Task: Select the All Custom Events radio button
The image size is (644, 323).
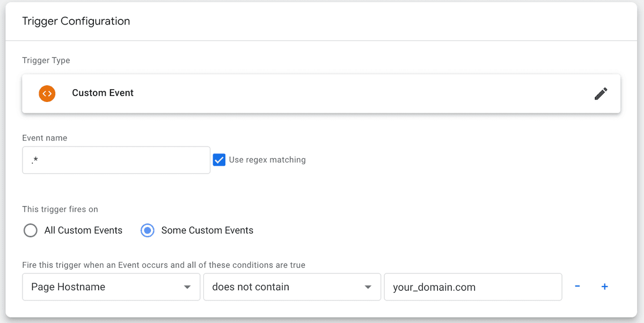Action: pos(31,230)
